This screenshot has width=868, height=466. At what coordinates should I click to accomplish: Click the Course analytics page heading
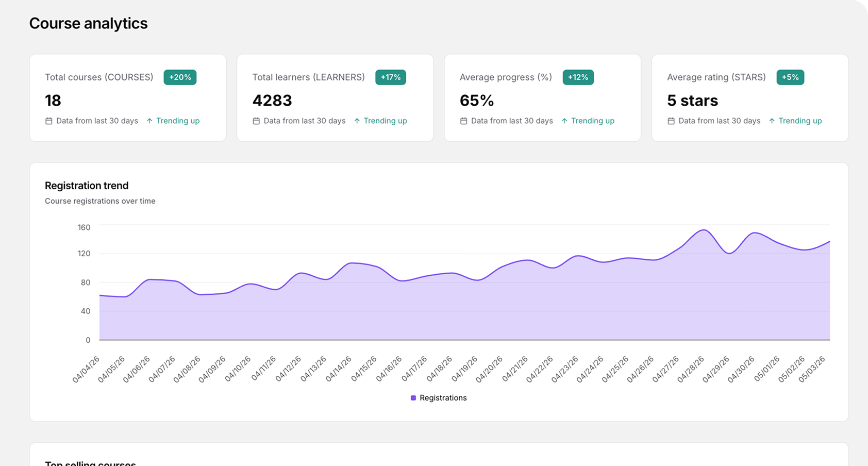89,23
